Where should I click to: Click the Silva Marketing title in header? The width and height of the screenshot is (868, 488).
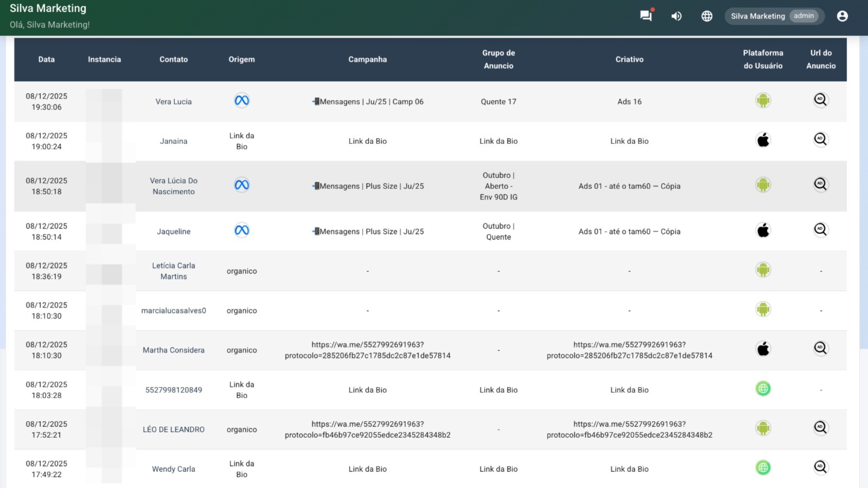click(48, 8)
